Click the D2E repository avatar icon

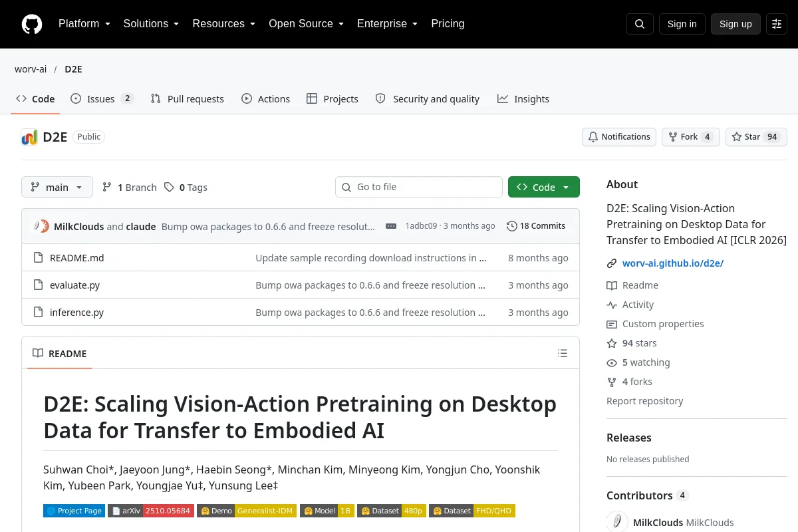(29, 137)
